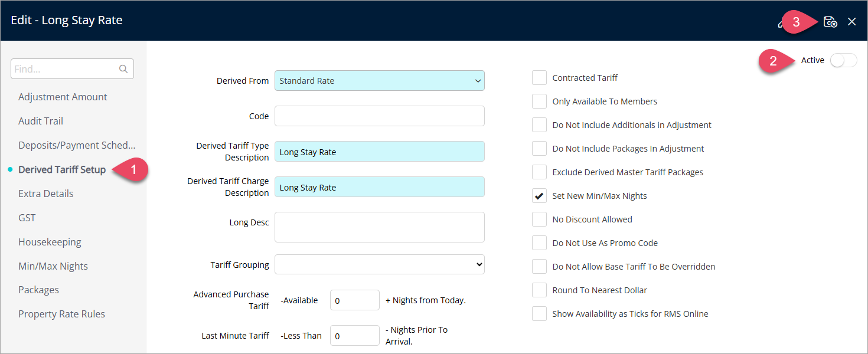
Task: Click the 'Last Minute Tariff' label
Action: [x=235, y=336]
